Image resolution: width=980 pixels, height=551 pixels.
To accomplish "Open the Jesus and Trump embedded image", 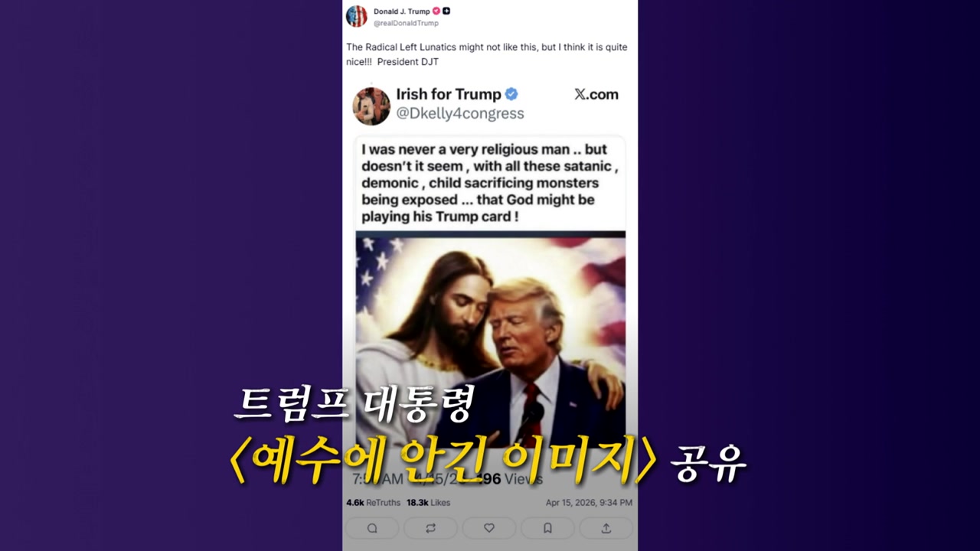I will [491, 341].
